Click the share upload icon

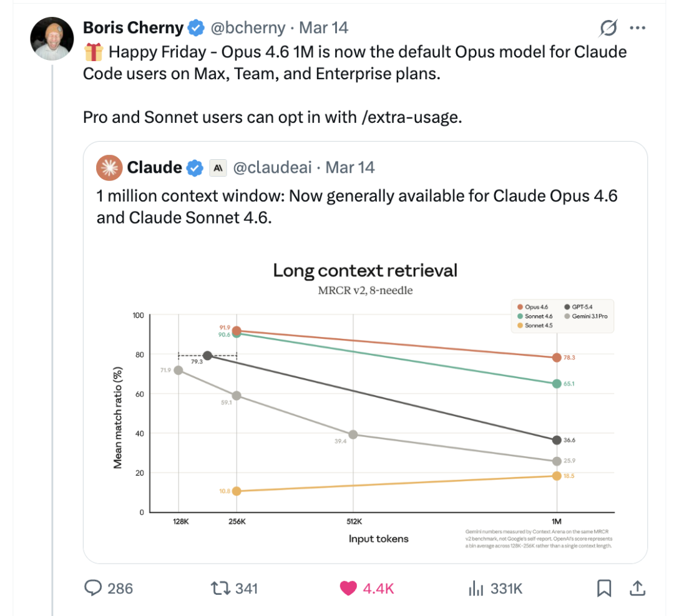coord(637,587)
